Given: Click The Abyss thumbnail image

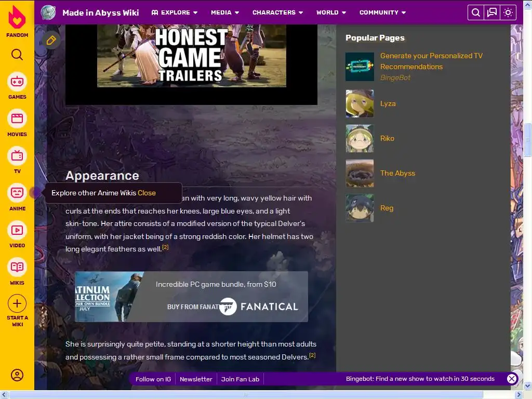Looking at the screenshot, I should pyautogui.click(x=360, y=173).
